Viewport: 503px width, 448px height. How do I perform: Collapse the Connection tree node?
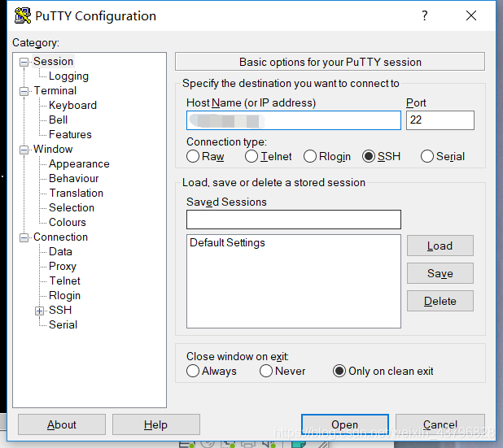pyautogui.click(x=24, y=237)
